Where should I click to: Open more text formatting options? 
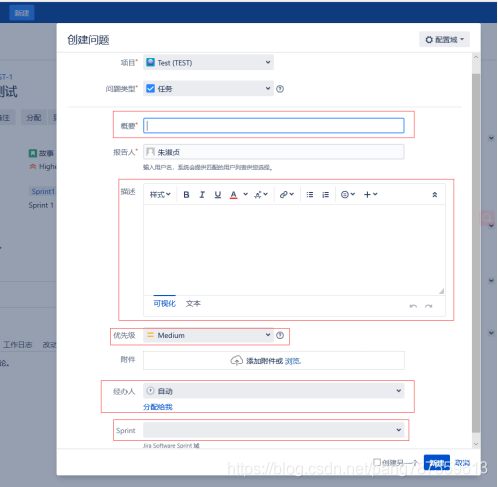261,195
